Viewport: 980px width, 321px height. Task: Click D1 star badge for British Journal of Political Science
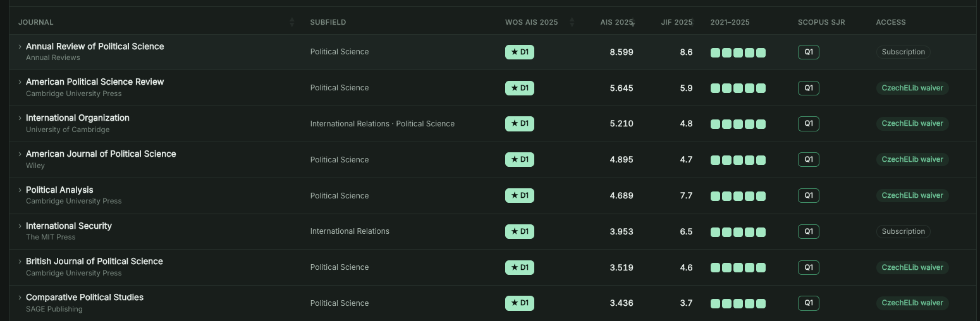click(520, 267)
